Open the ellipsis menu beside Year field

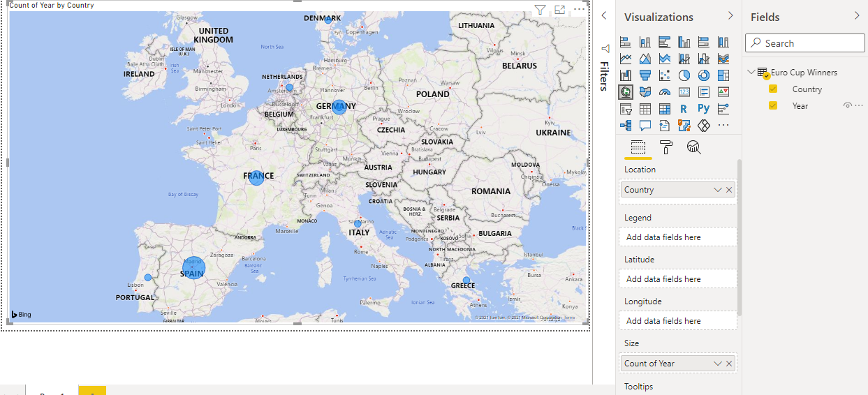point(859,105)
